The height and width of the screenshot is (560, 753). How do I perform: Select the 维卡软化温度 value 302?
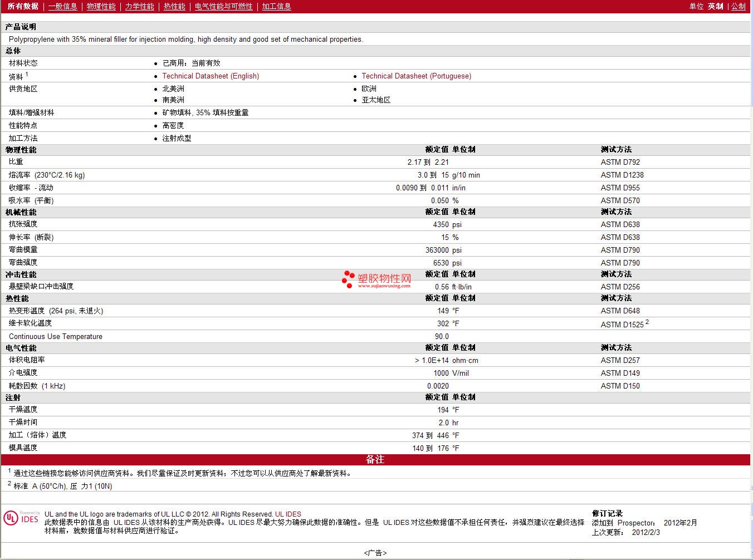[x=443, y=323]
